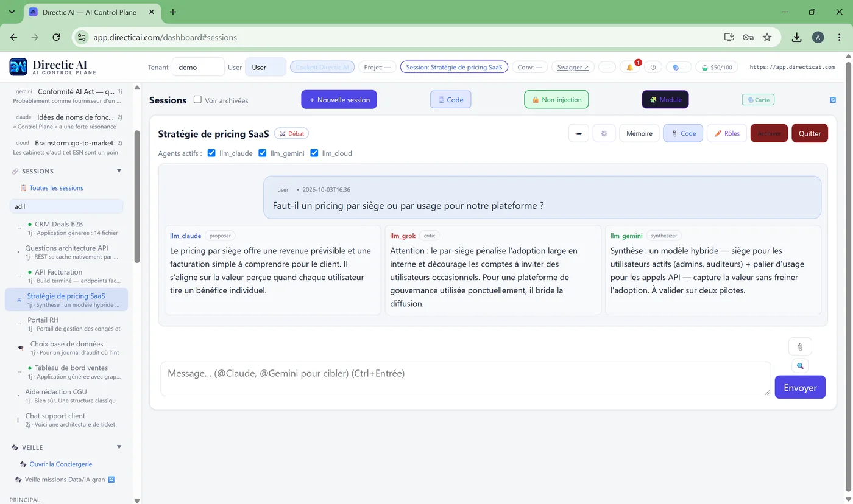Collapse the SESSIONS sidebar section
This screenshot has height=504, width=853.
point(119,171)
